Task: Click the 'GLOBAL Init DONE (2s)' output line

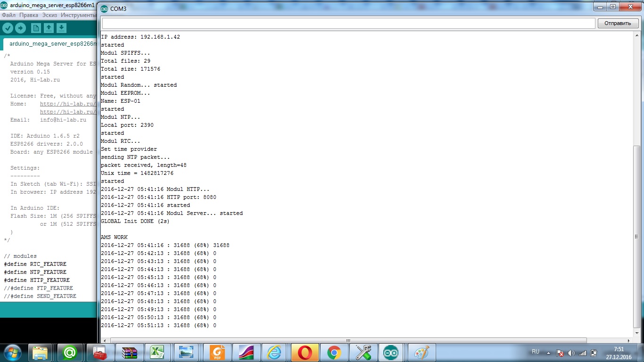Action: click(x=135, y=221)
